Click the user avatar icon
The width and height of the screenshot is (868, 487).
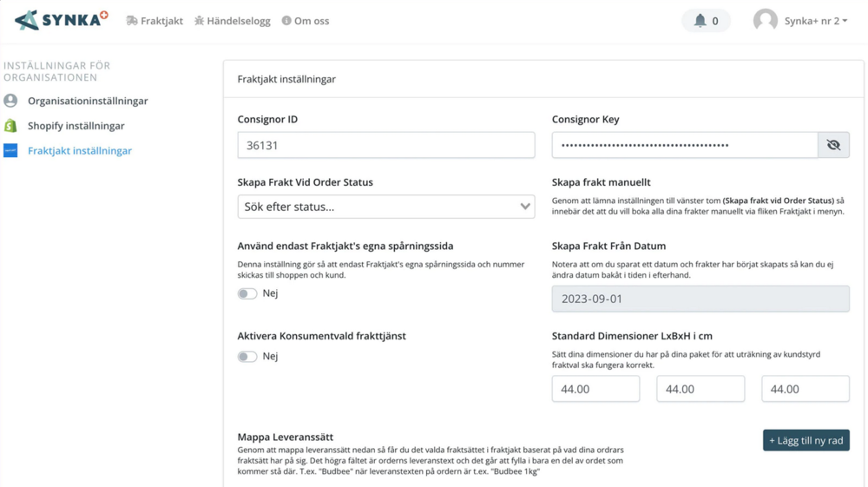[x=765, y=21]
